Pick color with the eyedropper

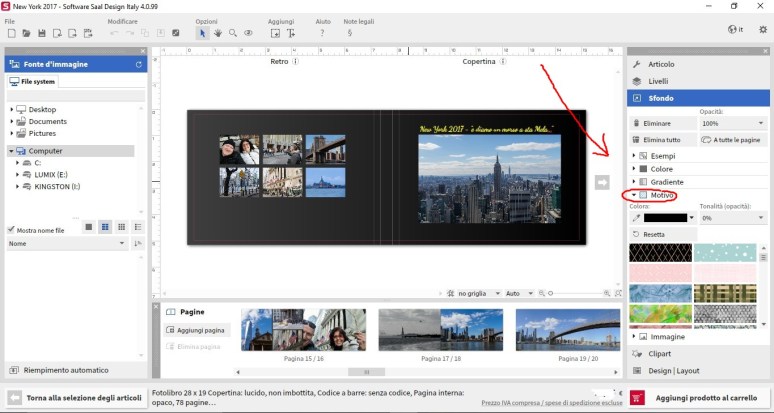[x=634, y=217]
